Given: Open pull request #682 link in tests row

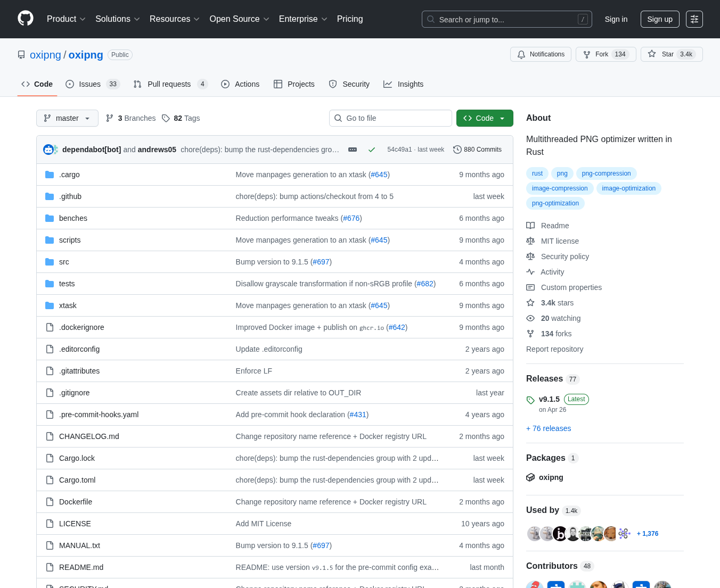Looking at the screenshot, I should [425, 284].
